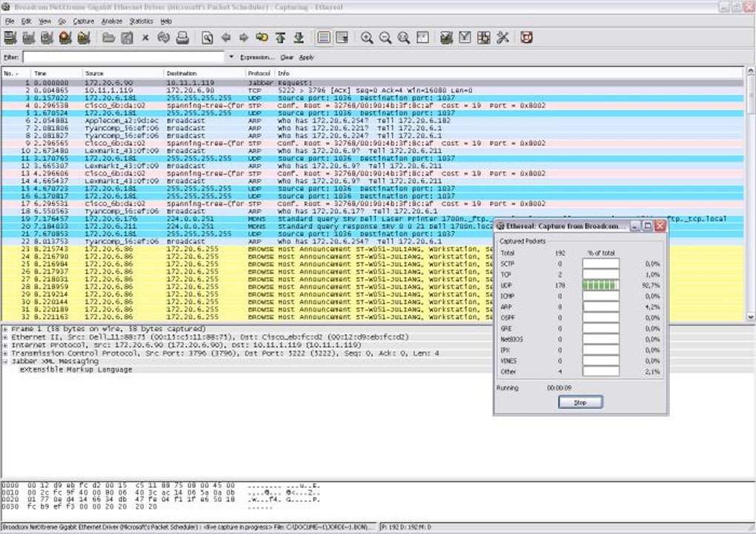Viewport: 756px width, 534px height.
Task: Click the Clear filter button
Action: coord(287,57)
